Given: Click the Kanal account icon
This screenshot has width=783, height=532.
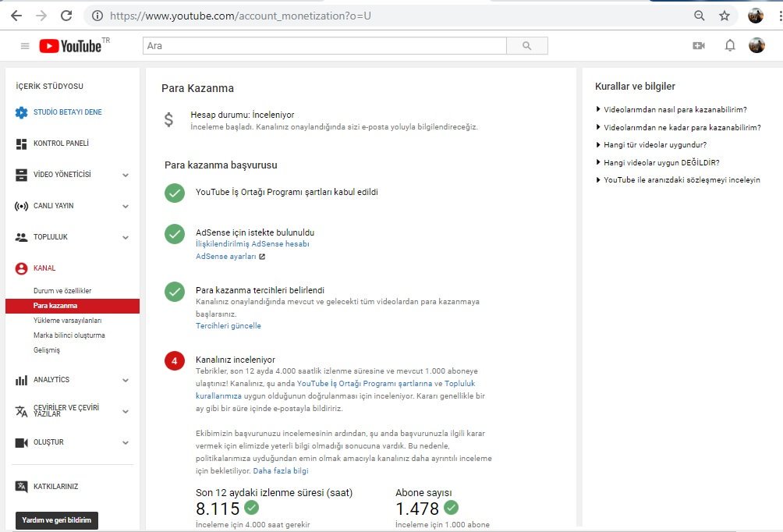Looking at the screenshot, I should click(22, 269).
